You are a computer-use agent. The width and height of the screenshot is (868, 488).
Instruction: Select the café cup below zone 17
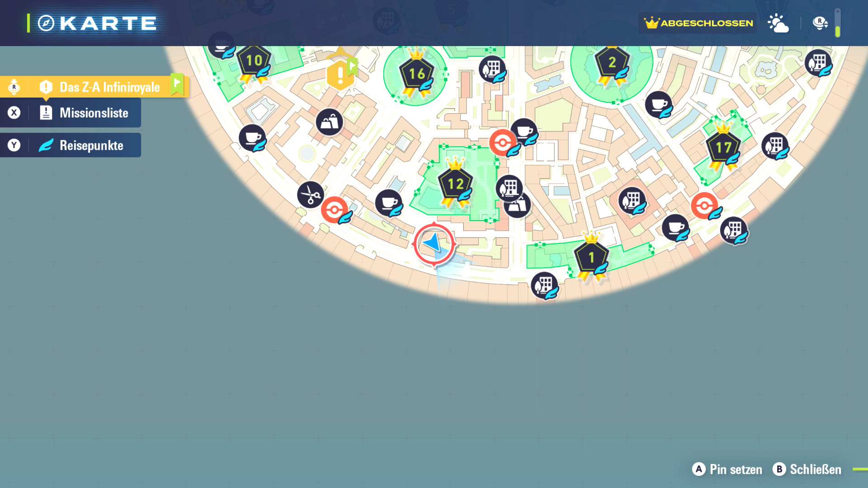point(675,227)
